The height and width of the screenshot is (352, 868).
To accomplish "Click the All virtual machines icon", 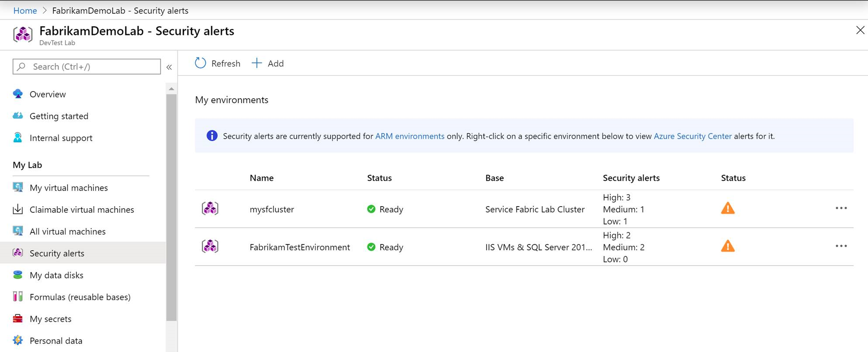I will (x=18, y=231).
